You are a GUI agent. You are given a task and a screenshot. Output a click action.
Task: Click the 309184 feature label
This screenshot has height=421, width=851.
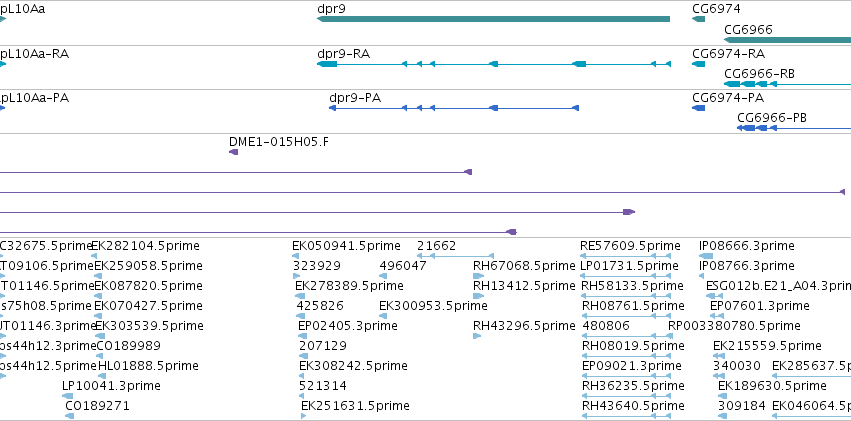742,406
